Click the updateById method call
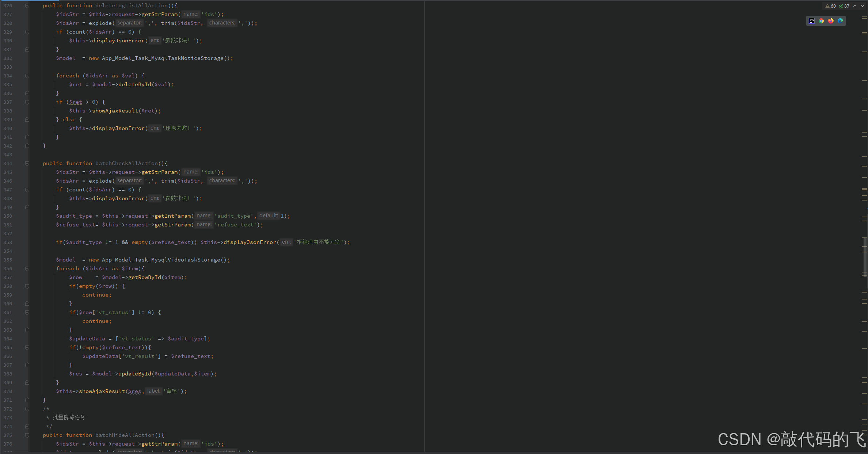This screenshot has width=868, height=454. pyautogui.click(x=134, y=374)
